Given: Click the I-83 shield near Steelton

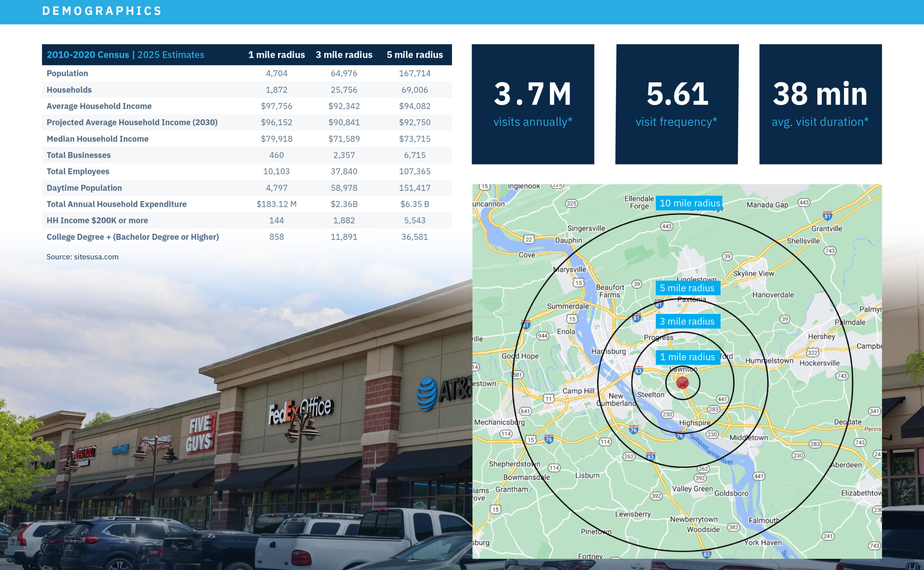Looking at the screenshot, I should click(x=638, y=371).
